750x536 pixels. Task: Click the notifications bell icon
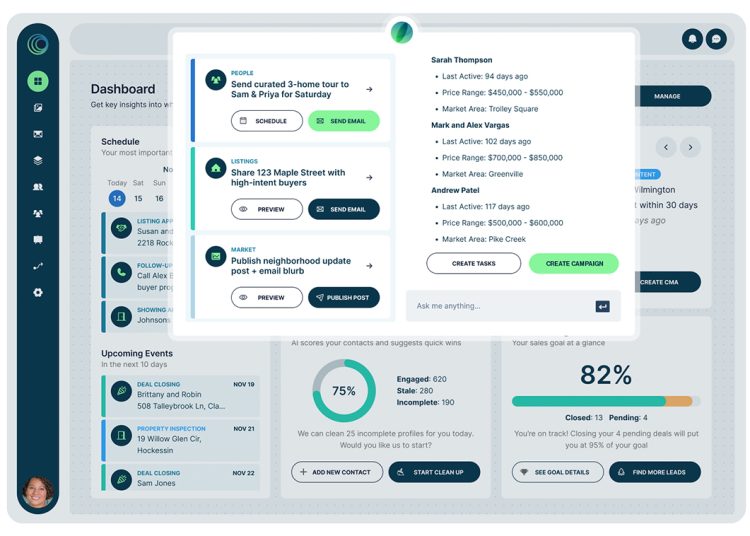tap(691, 39)
